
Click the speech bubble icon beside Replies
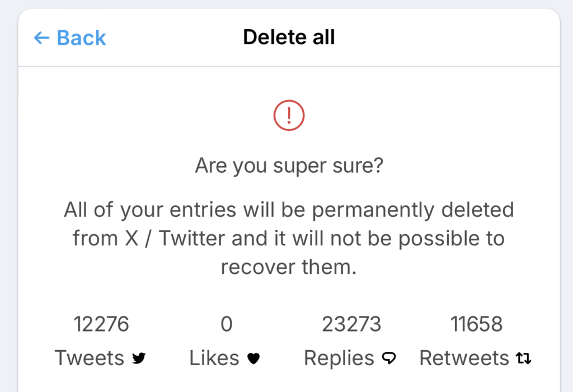click(388, 358)
